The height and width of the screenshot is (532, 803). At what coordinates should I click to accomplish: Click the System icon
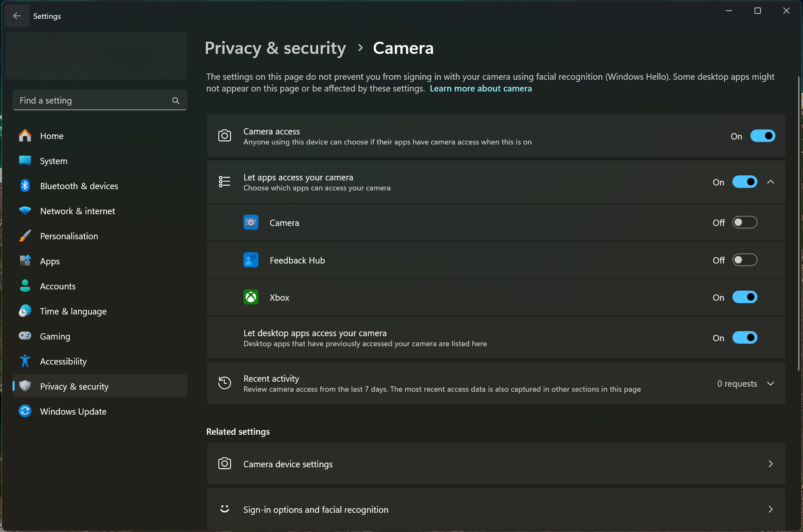[25, 160]
